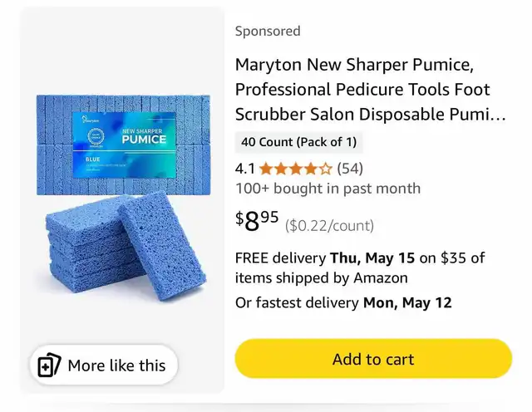Add the Maryton pumice to cart
Image resolution: width=532 pixels, height=412 pixels.
click(x=373, y=358)
